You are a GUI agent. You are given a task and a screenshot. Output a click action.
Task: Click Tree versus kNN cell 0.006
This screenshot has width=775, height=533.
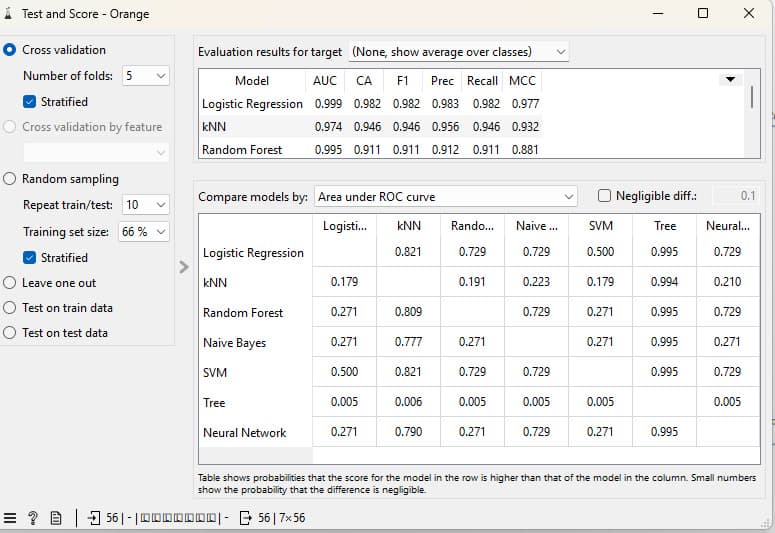pyautogui.click(x=408, y=401)
